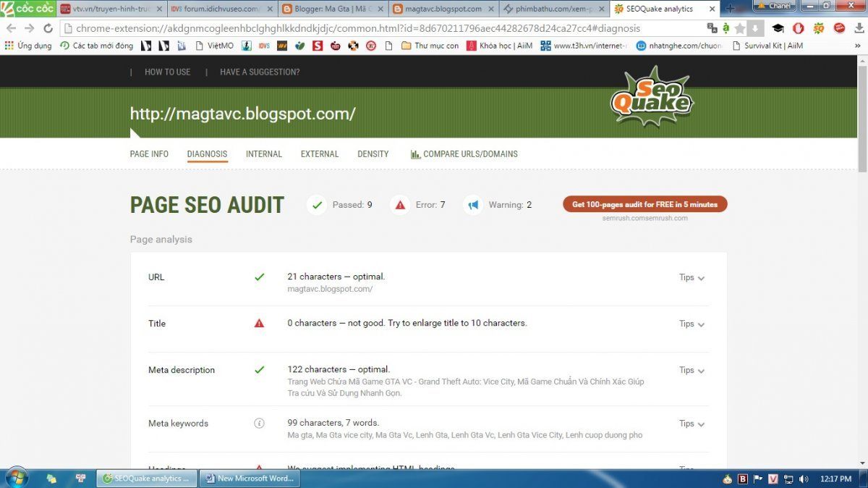This screenshot has width=868, height=488.
Task: Click the bar-chart icon beside Compare URLs/Domains
Action: [415, 154]
